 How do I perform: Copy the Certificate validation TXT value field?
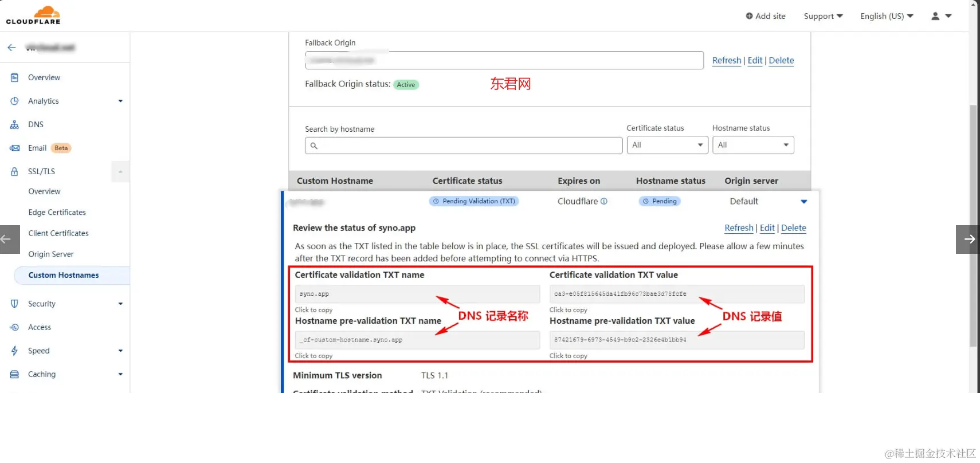click(x=677, y=294)
